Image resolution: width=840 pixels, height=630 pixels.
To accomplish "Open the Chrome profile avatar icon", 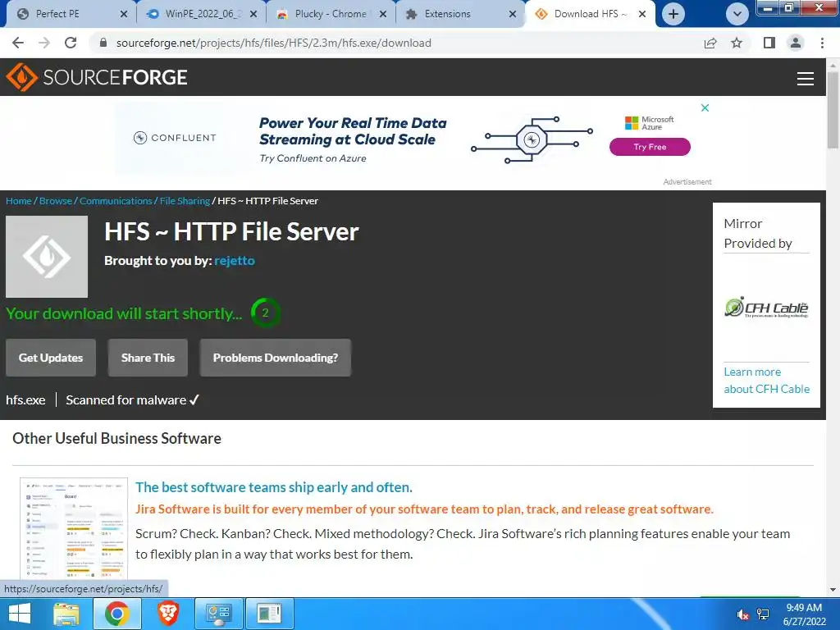I will pyautogui.click(x=796, y=43).
